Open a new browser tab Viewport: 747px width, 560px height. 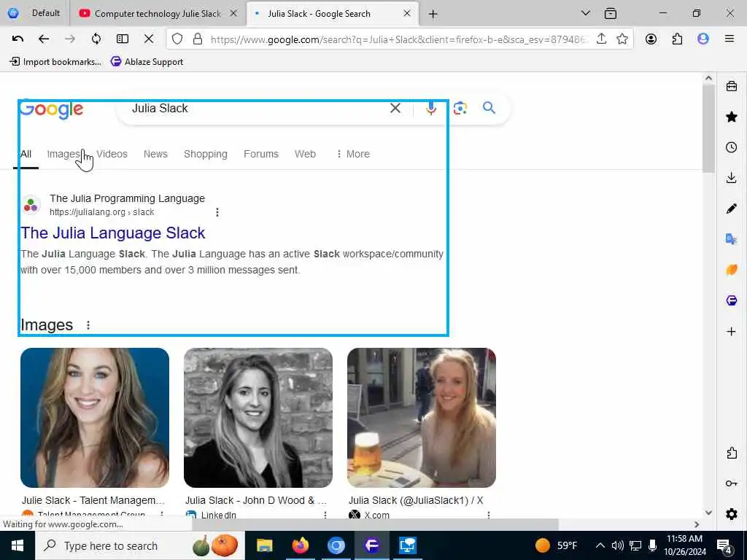(433, 14)
